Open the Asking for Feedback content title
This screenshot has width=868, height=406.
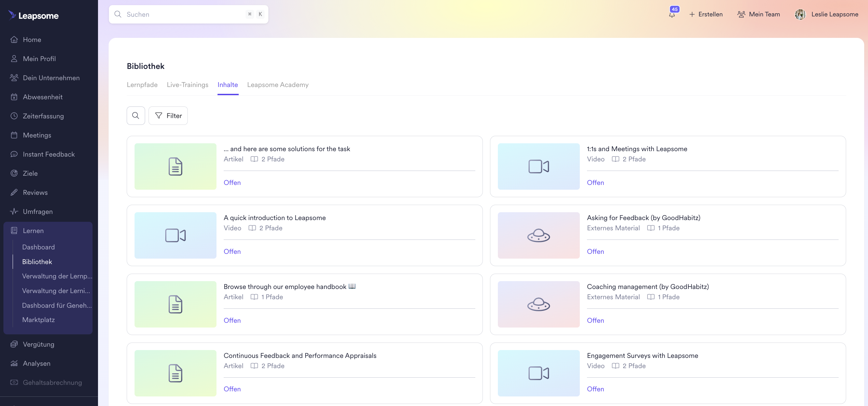[x=643, y=218]
